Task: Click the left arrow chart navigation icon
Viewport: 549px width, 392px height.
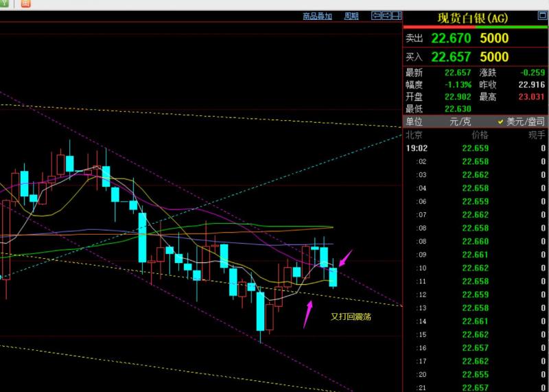Action: coord(376,16)
